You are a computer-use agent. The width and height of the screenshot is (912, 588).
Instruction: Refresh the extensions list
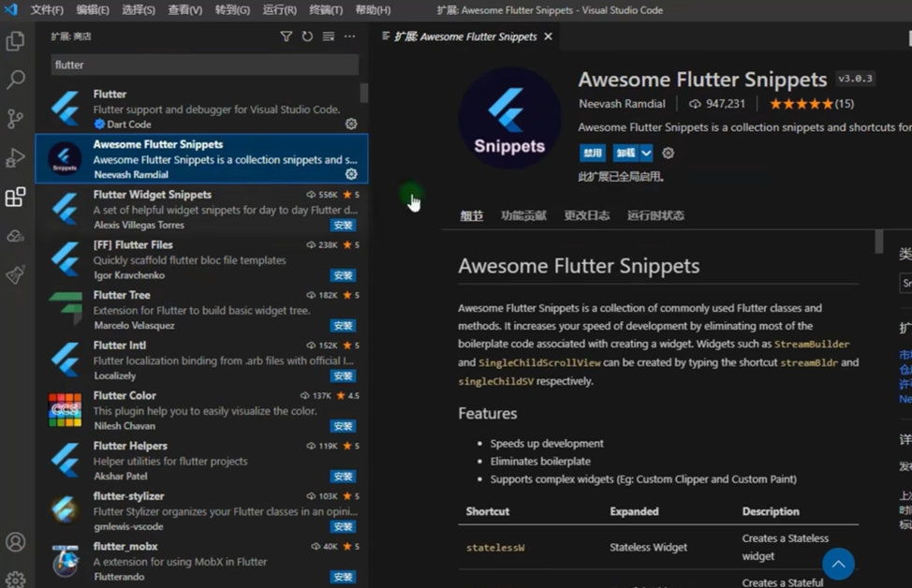point(307,37)
